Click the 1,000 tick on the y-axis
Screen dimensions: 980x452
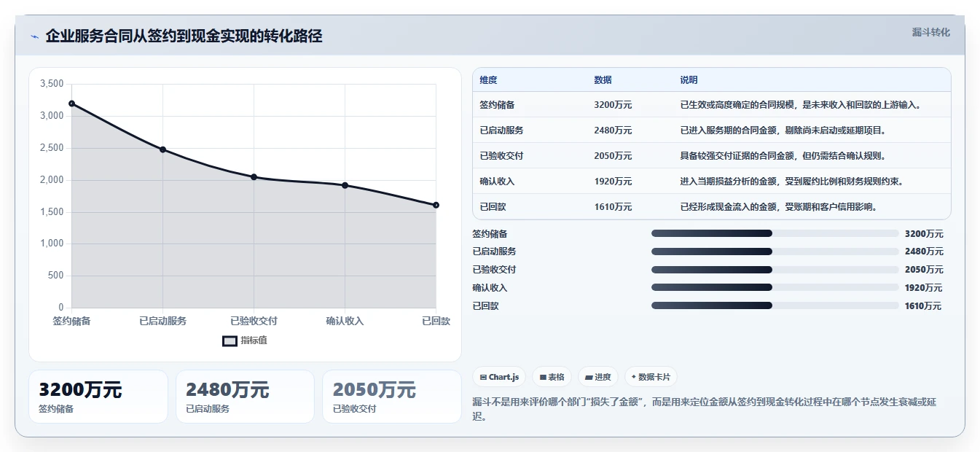click(x=52, y=243)
